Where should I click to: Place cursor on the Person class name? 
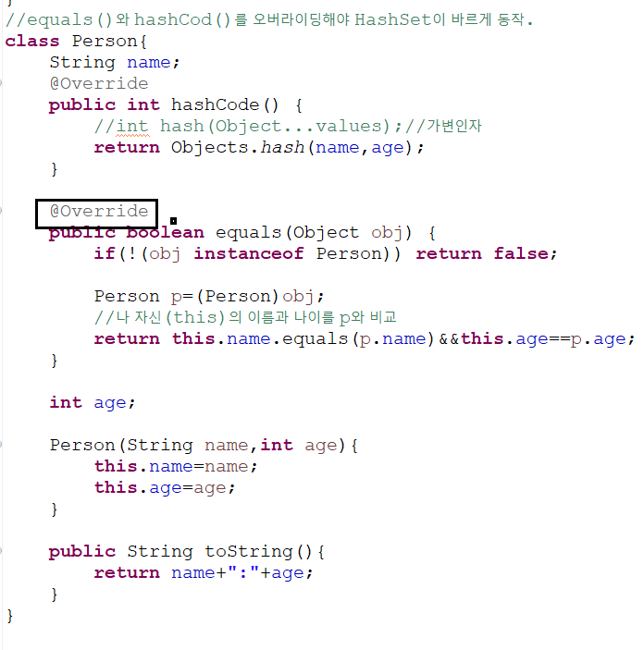105,41
